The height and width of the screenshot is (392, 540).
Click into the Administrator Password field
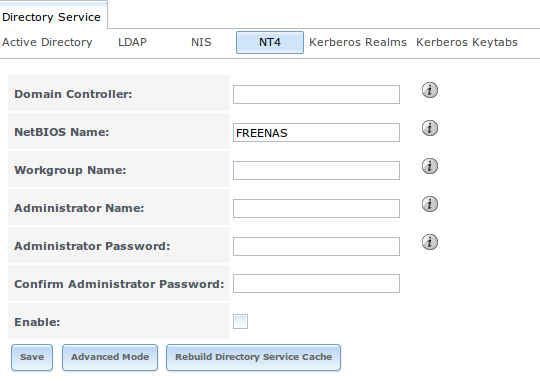pos(316,246)
